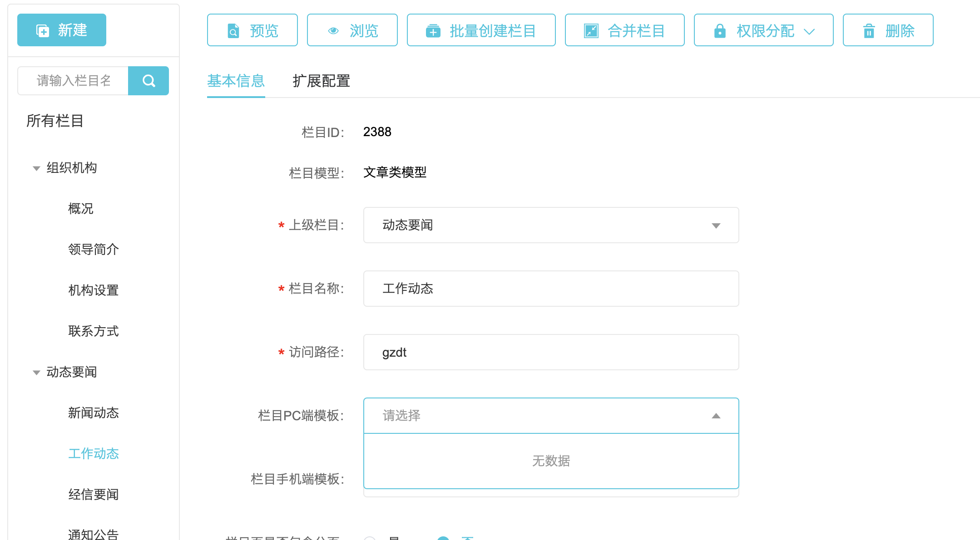Screen dimensions: 980x540
Task: Close the 栏目PC端模板 dropdown arrow
Action: click(x=716, y=416)
